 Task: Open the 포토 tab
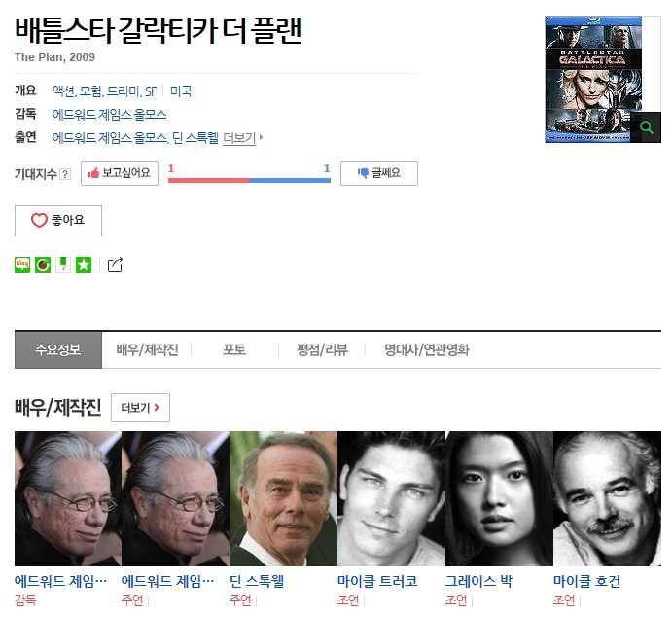234,350
